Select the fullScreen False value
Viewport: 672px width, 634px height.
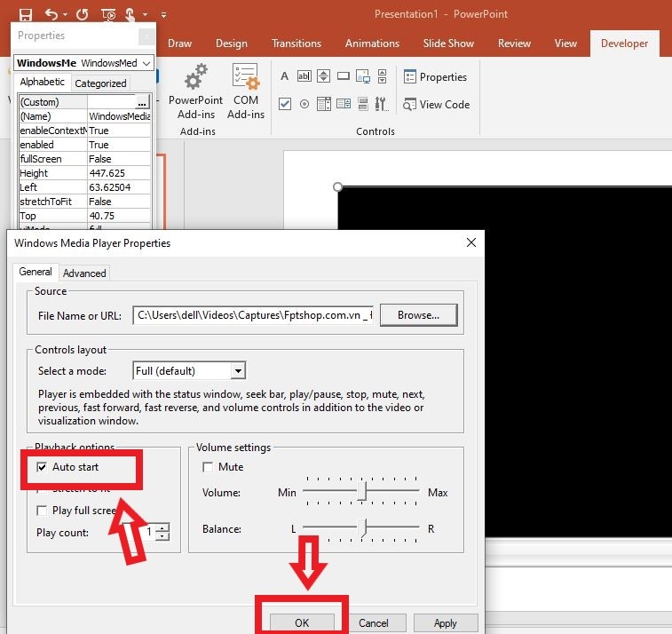(119, 159)
